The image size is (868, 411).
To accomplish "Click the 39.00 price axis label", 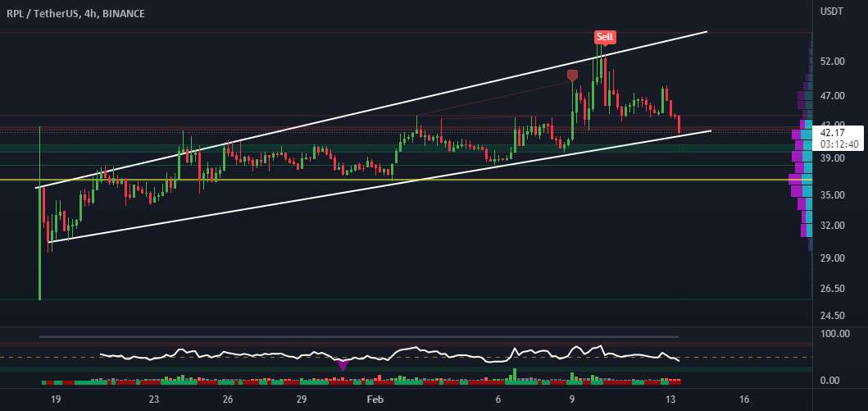I will (834, 158).
